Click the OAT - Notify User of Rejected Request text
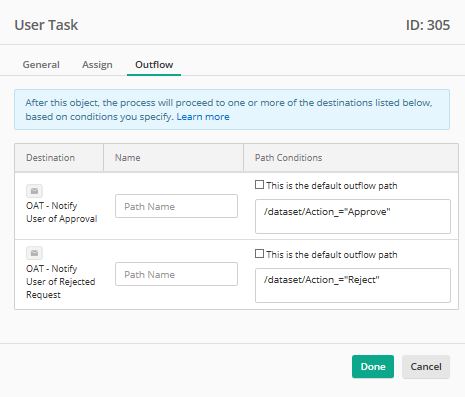Viewport: 465px width, 397px height. pos(61,282)
